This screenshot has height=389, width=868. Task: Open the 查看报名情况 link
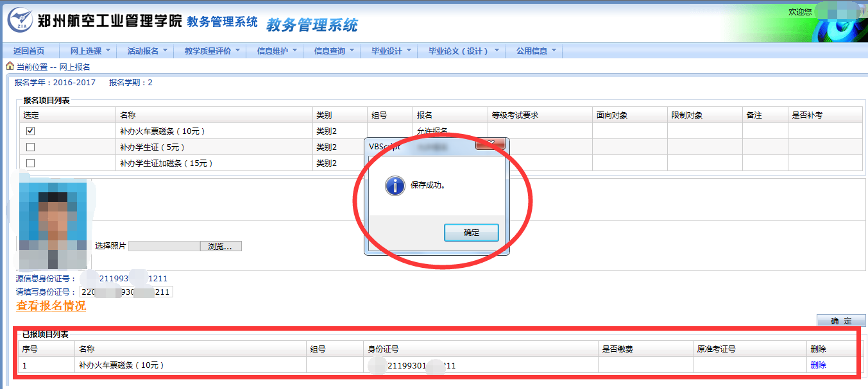[x=51, y=306]
